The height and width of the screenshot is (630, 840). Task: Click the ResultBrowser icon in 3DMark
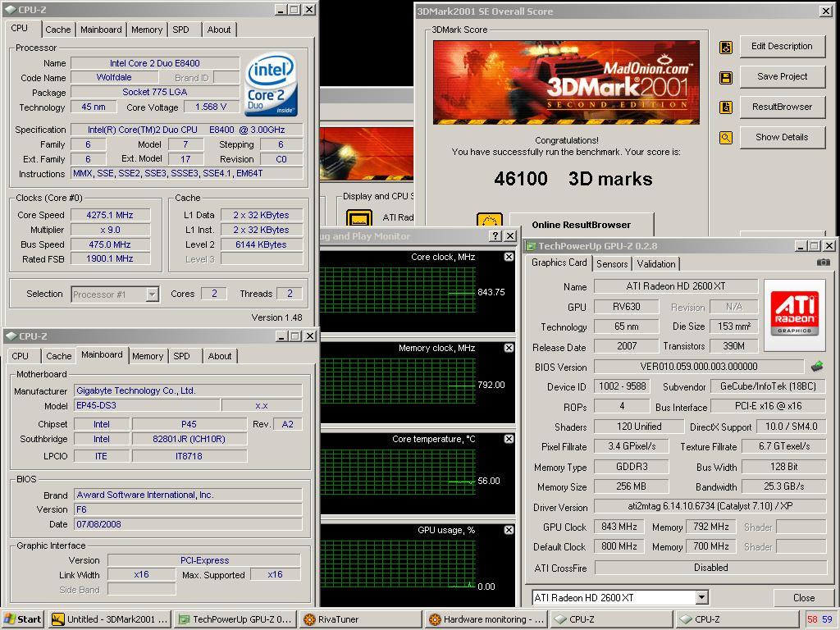coord(725,107)
